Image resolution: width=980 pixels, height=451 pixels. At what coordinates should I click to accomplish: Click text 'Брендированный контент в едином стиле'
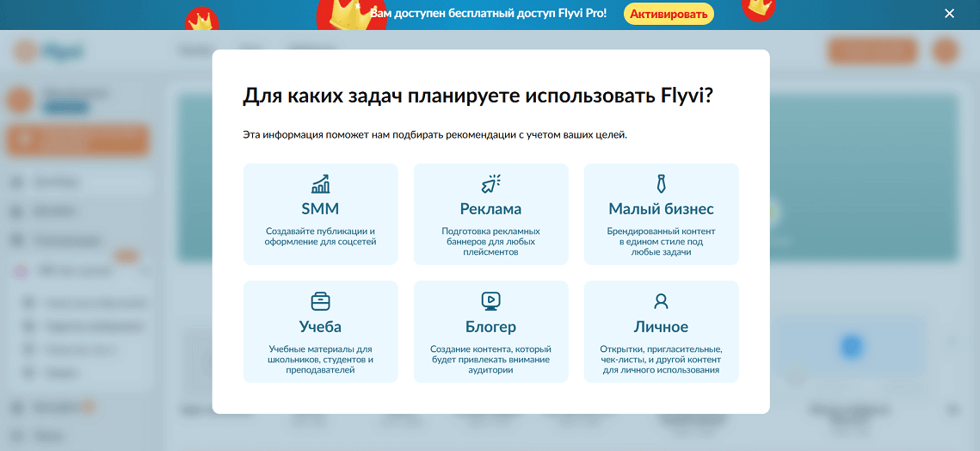[x=662, y=237]
